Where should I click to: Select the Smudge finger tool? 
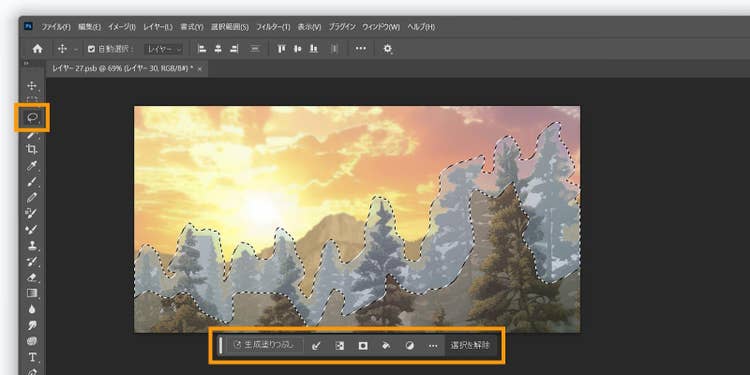(x=32, y=325)
